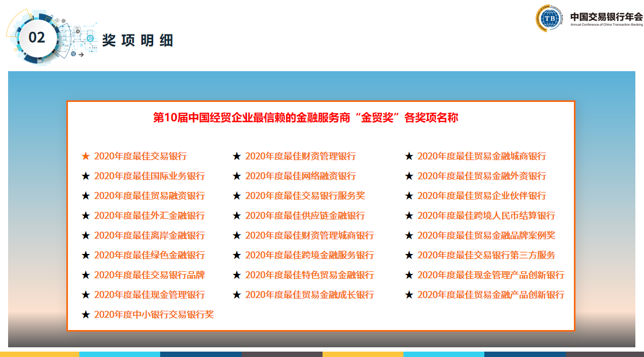Click the star before 2020年度最佳财资管理银行
Screen dimensions: 644x357
(237, 156)
